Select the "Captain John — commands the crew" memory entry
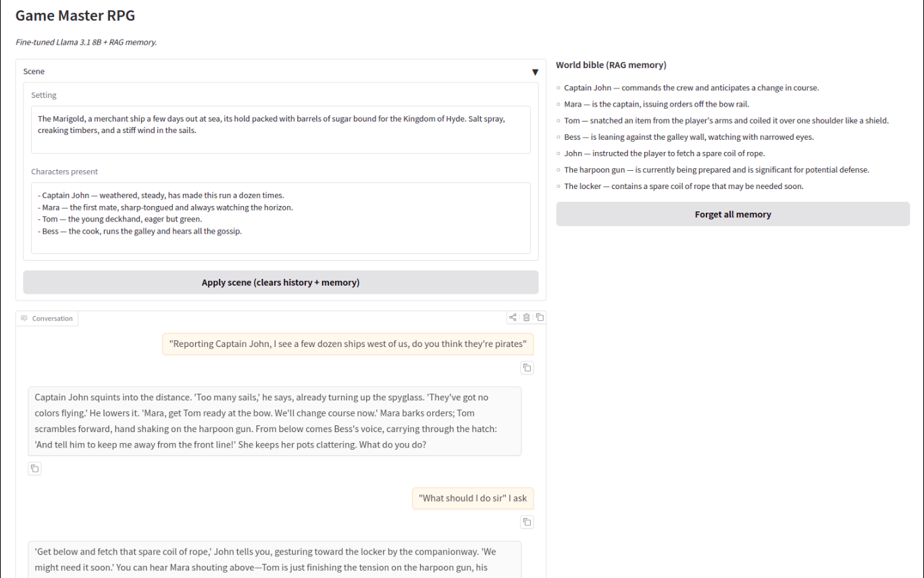924x578 pixels. [x=691, y=88]
